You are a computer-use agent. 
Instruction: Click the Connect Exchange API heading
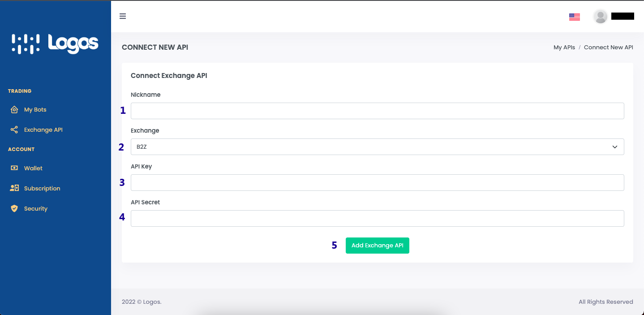pos(169,76)
